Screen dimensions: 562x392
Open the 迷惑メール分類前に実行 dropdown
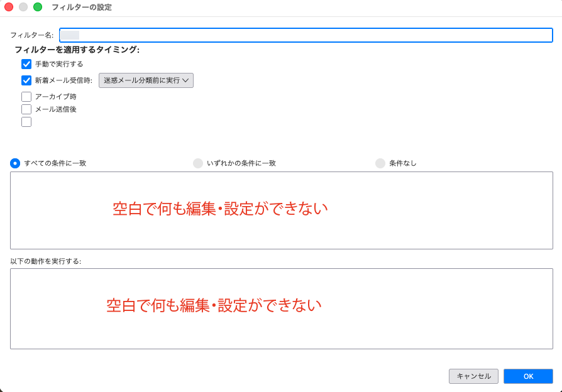tap(146, 80)
